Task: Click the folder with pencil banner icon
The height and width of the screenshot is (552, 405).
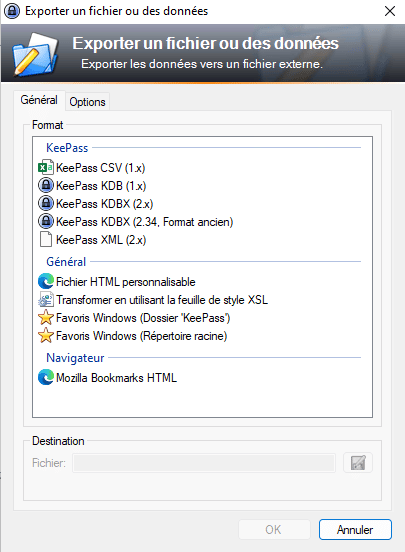Action: (x=35, y=54)
